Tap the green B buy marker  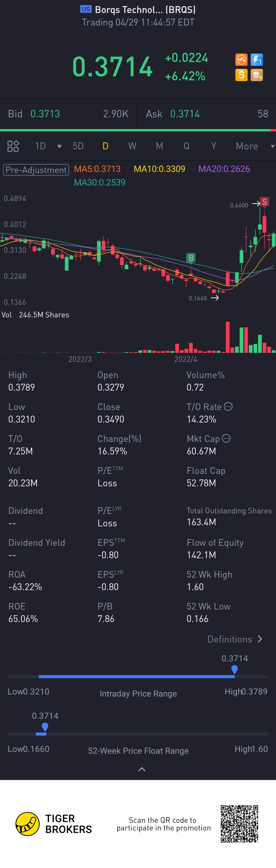[191, 258]
